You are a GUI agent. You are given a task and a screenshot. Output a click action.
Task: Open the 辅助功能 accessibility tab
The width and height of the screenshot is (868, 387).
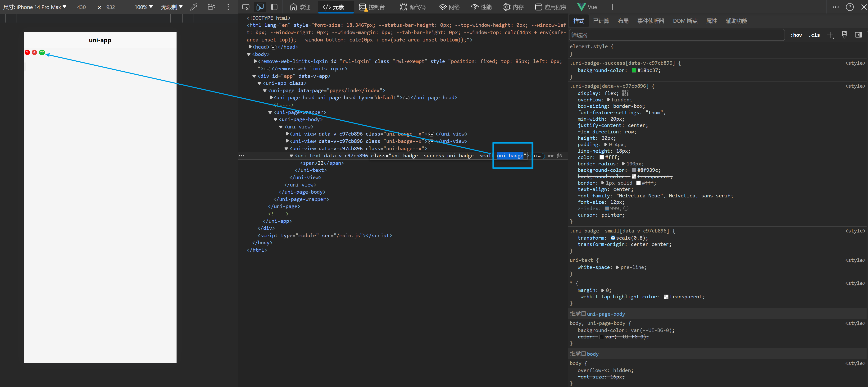tap(736, 21)
